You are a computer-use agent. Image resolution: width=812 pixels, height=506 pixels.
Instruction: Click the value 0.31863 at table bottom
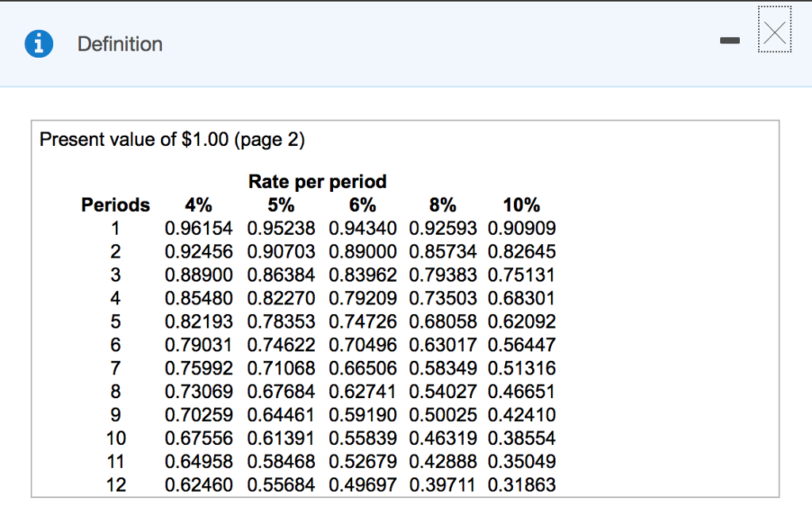pos(521,485)
